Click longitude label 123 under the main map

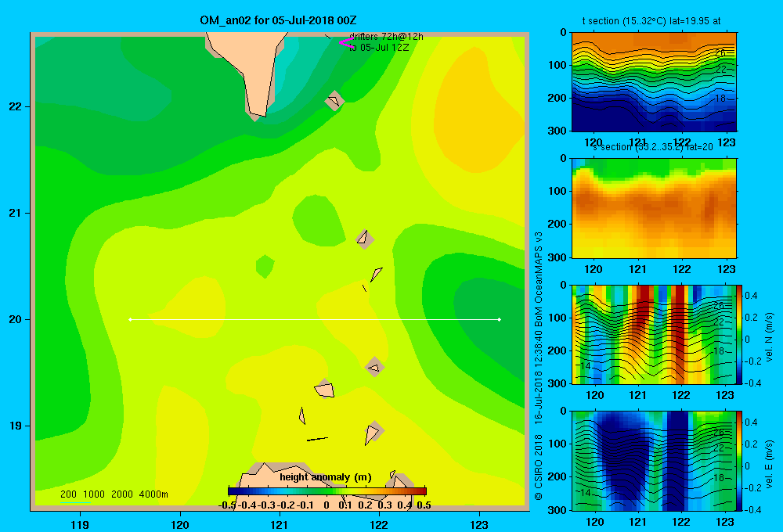[479, 524]
